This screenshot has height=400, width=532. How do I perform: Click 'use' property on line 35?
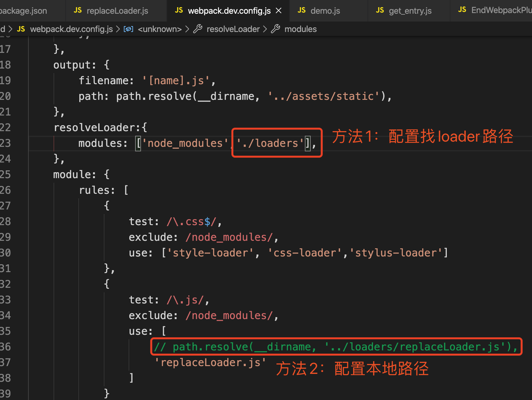[138, 331]
